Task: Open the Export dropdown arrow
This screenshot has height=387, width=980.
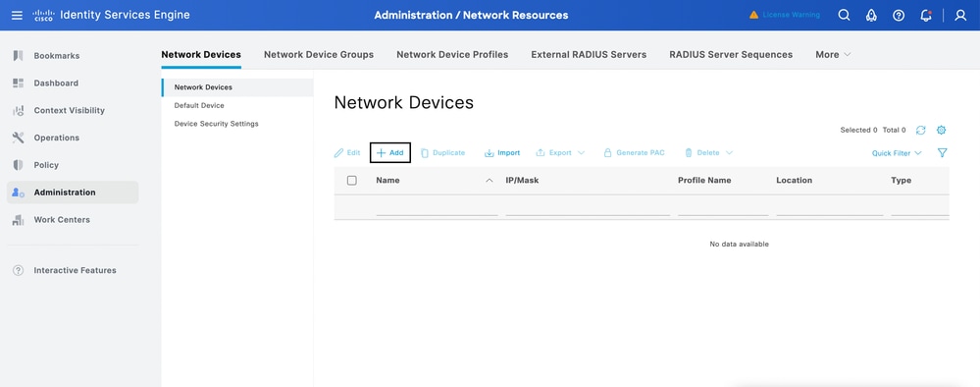Action: 582,153
